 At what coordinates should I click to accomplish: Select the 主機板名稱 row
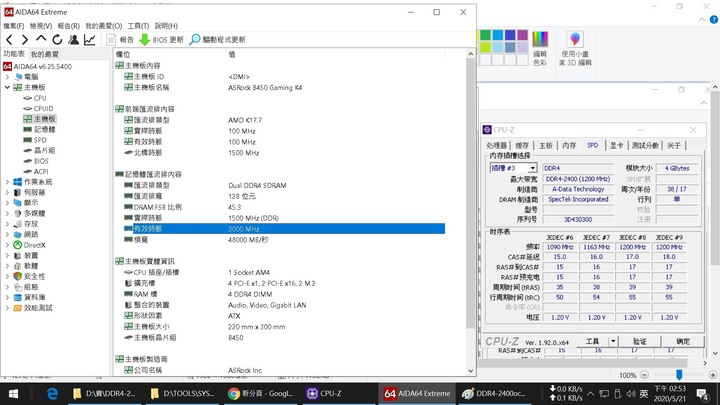pyautogui.click(x=279, y=87)
